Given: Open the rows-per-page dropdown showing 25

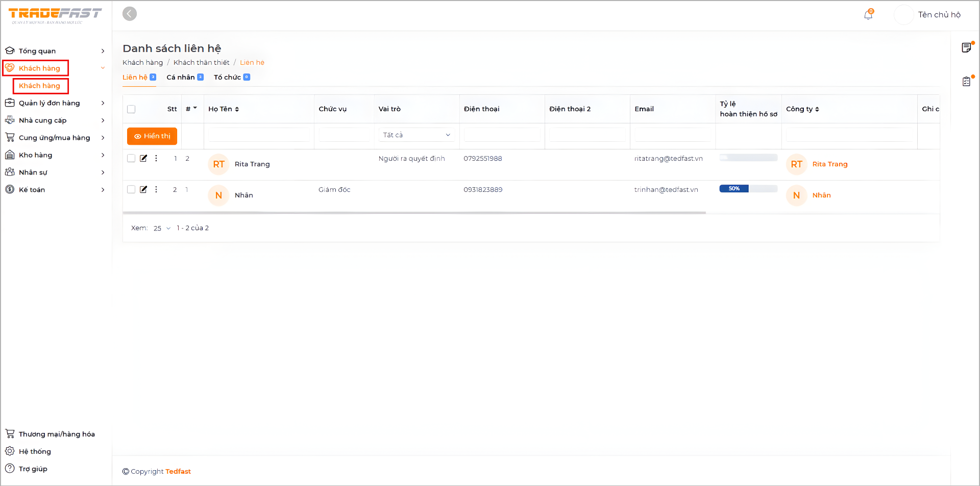Looking at the screenshot, I should pos(162,228).
